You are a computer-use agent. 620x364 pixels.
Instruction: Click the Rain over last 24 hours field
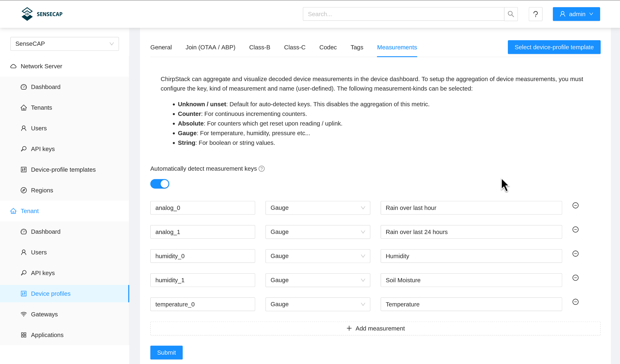coord(471,232)
